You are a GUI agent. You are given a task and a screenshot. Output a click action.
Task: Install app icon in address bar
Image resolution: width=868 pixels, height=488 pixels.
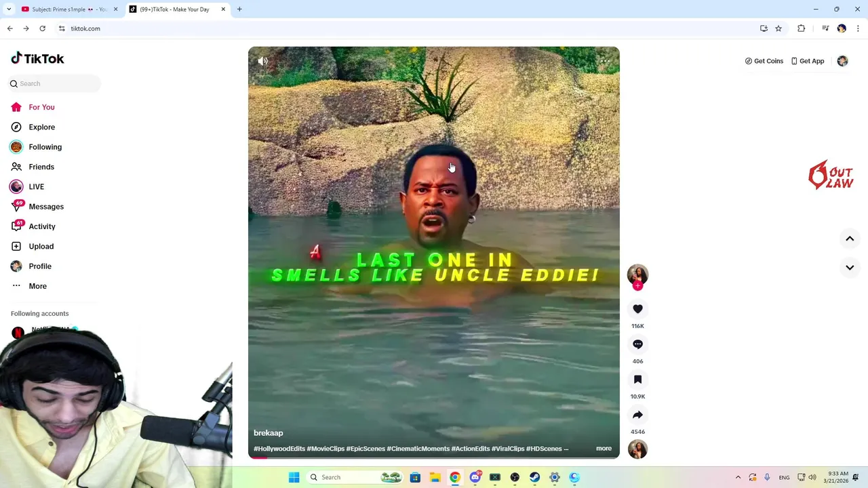[764, 28]
